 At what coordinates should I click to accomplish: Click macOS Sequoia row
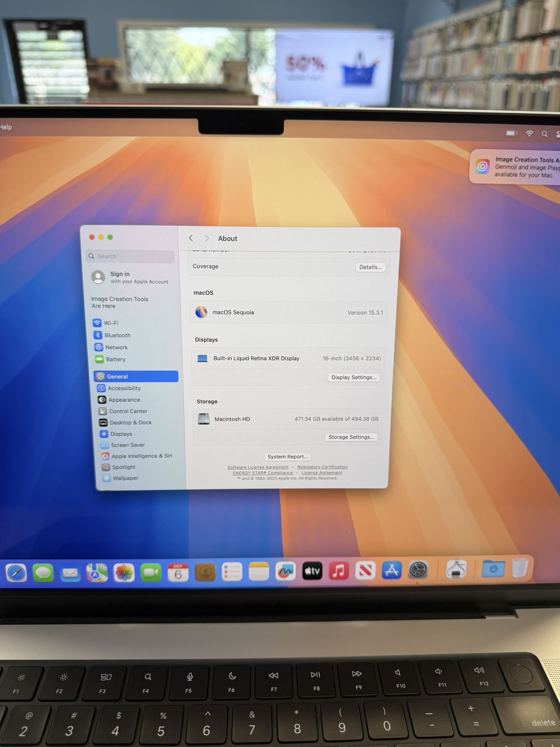coord(289,312)
